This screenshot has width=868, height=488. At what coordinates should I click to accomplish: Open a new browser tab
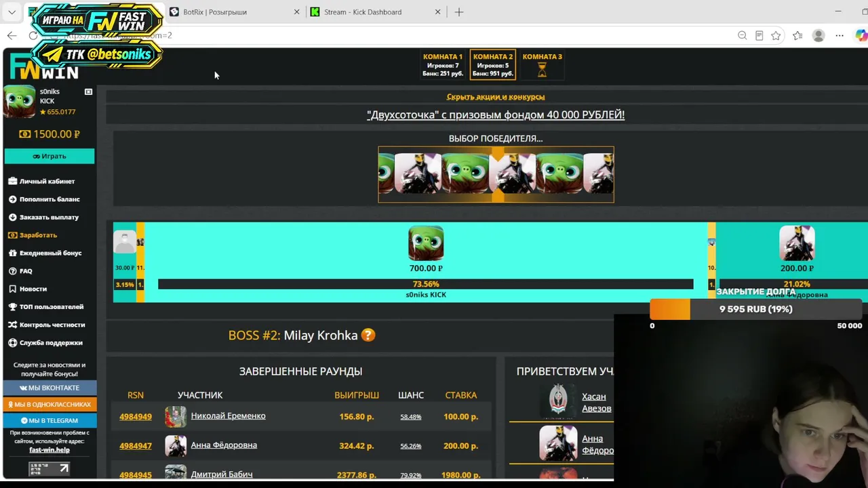459,12
